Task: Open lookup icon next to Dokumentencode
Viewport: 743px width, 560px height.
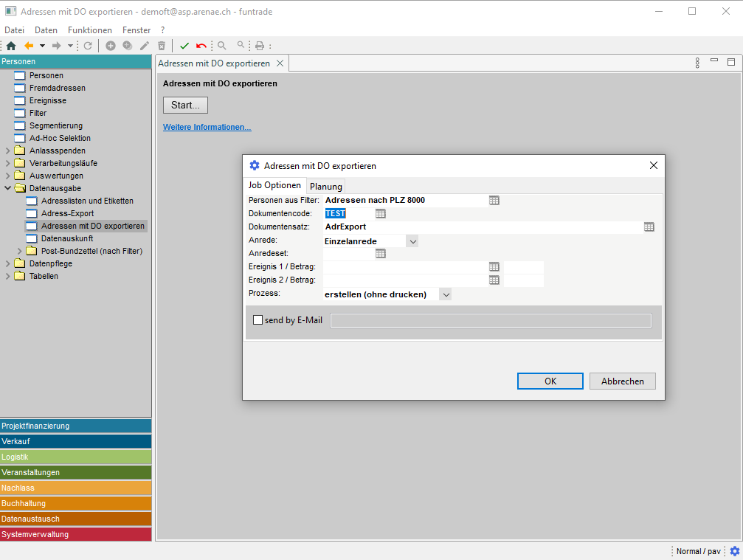Action: point(381,213)
